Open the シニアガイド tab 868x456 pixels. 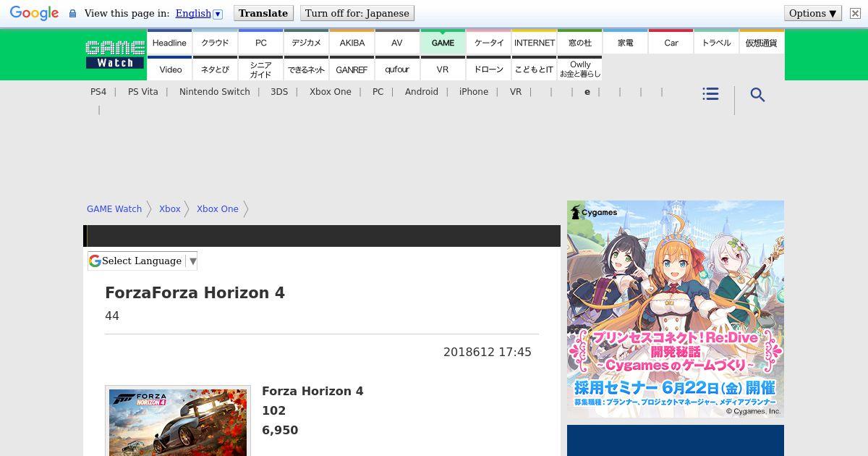(x=260, y=69)
